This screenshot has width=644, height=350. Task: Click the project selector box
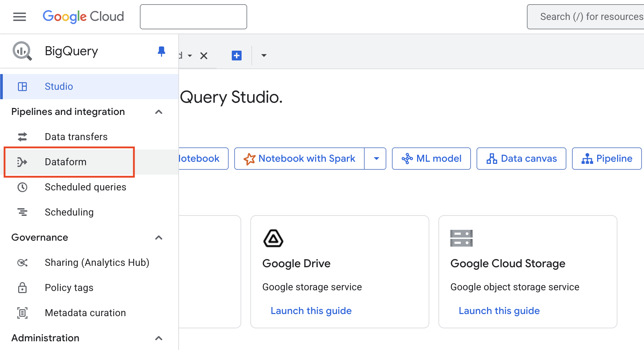[x=193, y=17]
